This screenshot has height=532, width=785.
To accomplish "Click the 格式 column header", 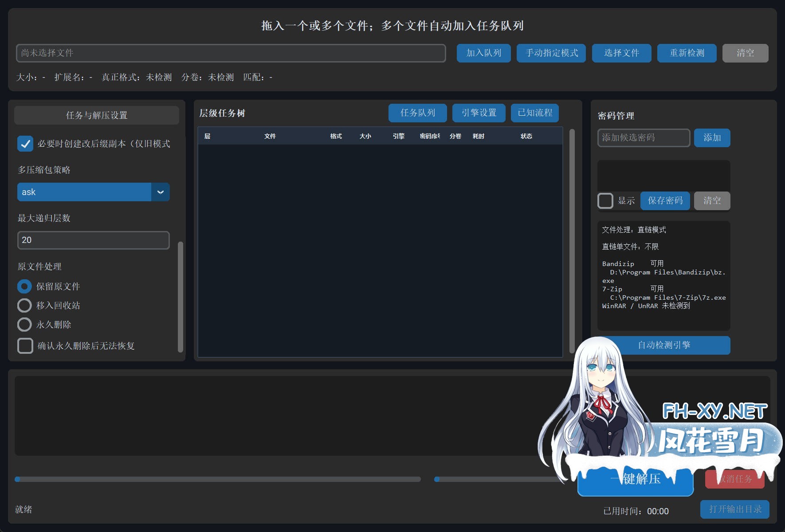I will 336,136.
